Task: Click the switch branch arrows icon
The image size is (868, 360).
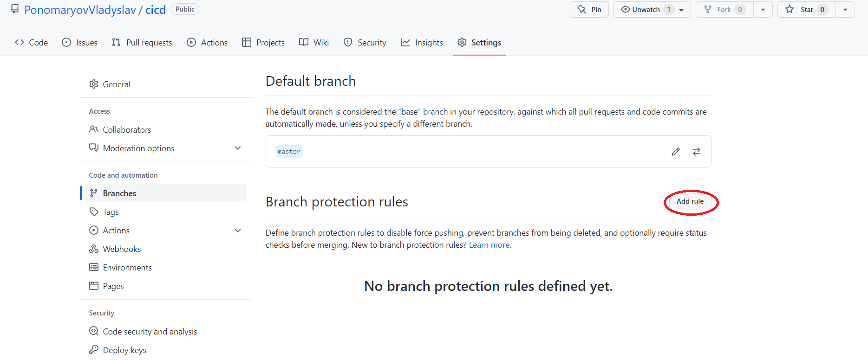Action: click(x=696, y=152)
